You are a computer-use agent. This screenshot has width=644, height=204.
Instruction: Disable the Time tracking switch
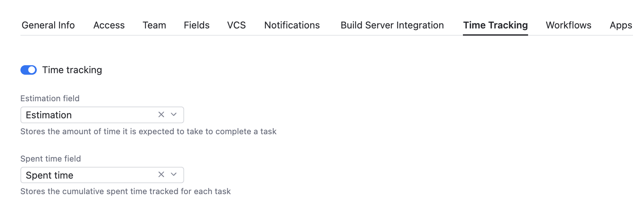pyautogui.click(x=28, y=70)
